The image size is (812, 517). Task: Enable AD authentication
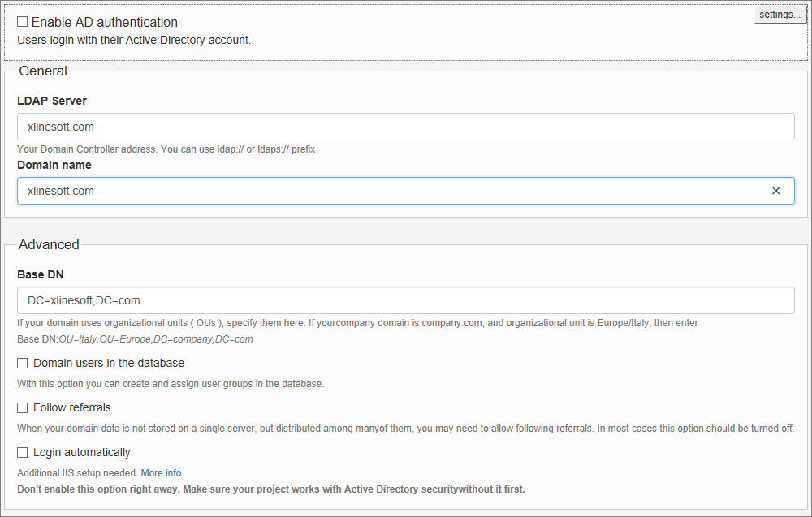22,21
